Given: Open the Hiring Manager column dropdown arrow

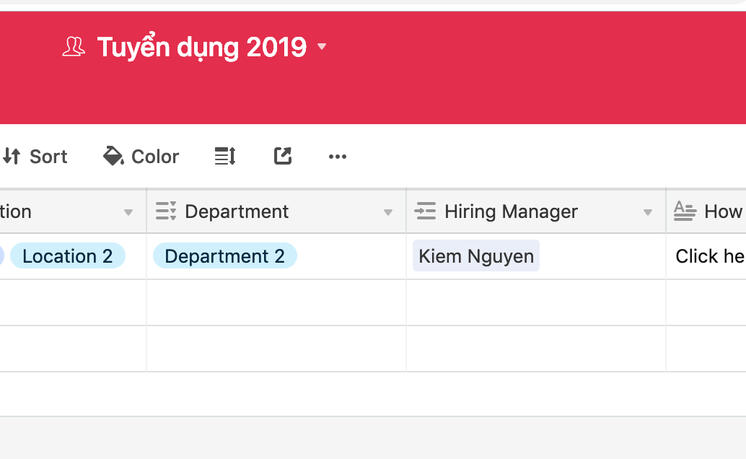Looking at the screenshot, I should (x=648, y=212).
